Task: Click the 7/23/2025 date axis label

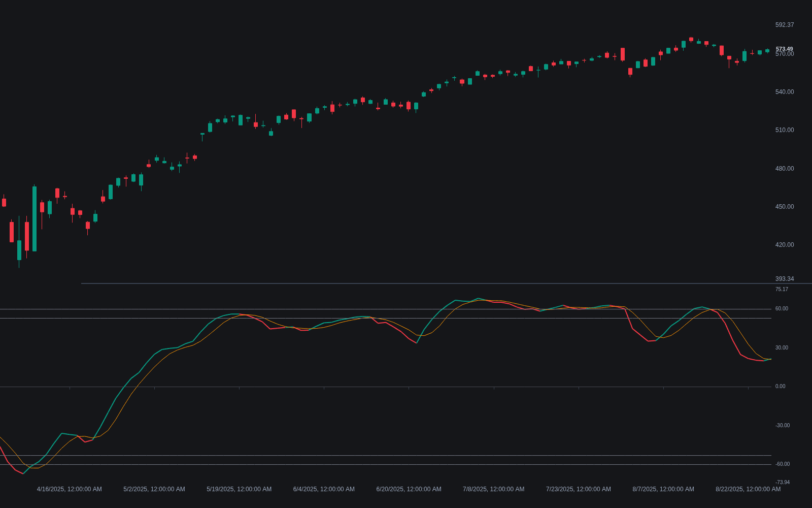Action: point(579,489)
